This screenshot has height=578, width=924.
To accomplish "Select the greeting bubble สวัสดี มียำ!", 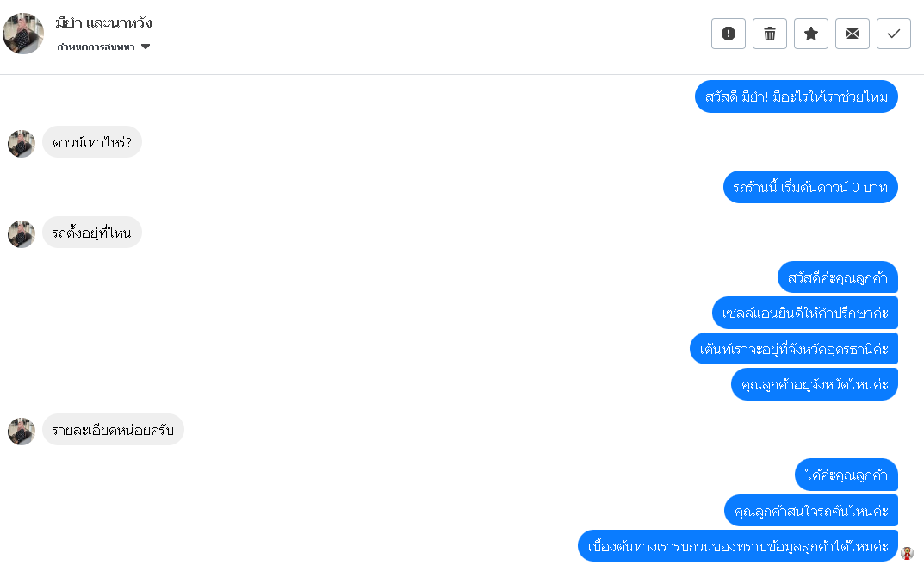I will tap(797, 96).
